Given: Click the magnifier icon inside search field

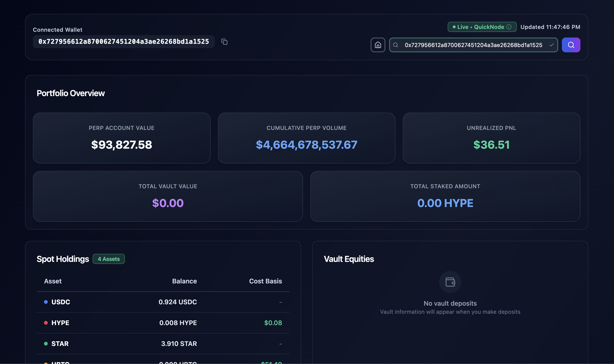Looking at the screenshot, I should point(395,45).
